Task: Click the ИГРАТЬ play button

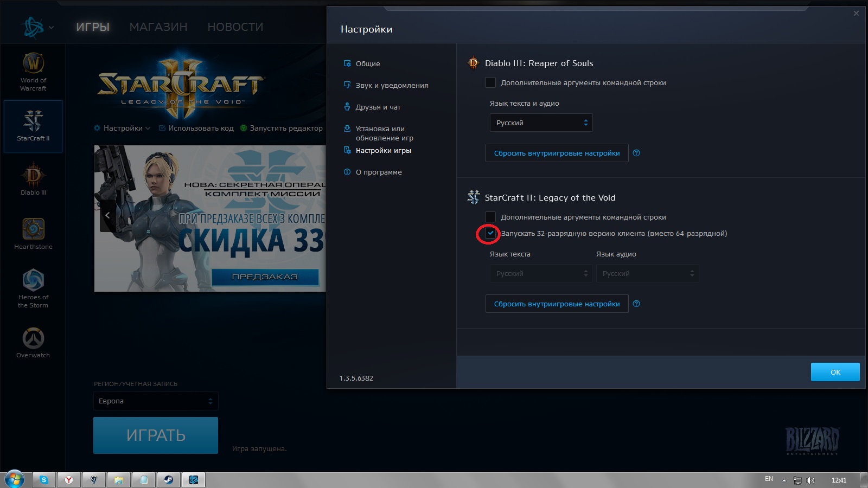Action: point(156,435)
